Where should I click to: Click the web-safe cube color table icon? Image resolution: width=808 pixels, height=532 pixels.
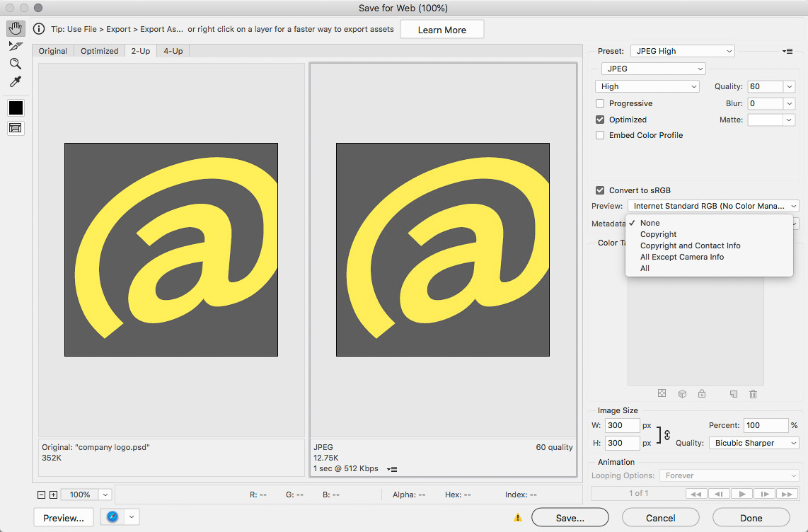pyautogui.click(x=682, y=394)
